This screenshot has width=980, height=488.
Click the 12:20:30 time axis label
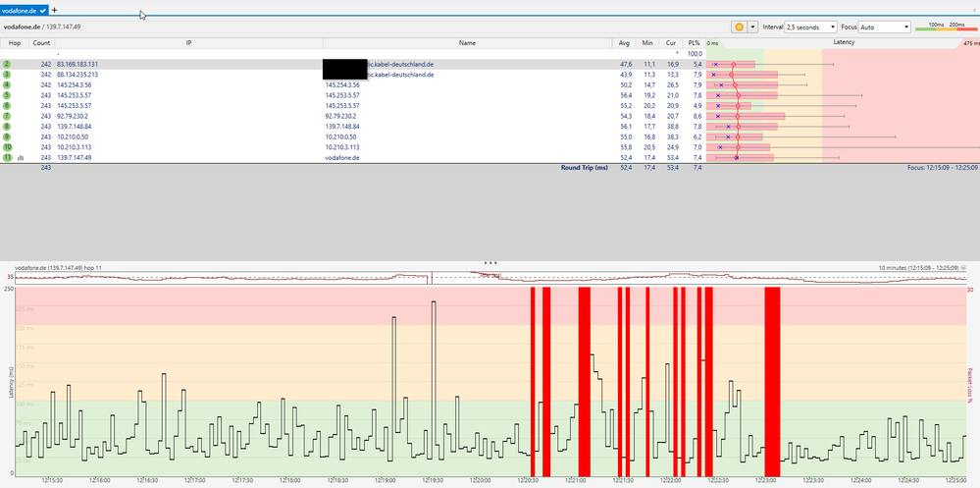(528, 480)
